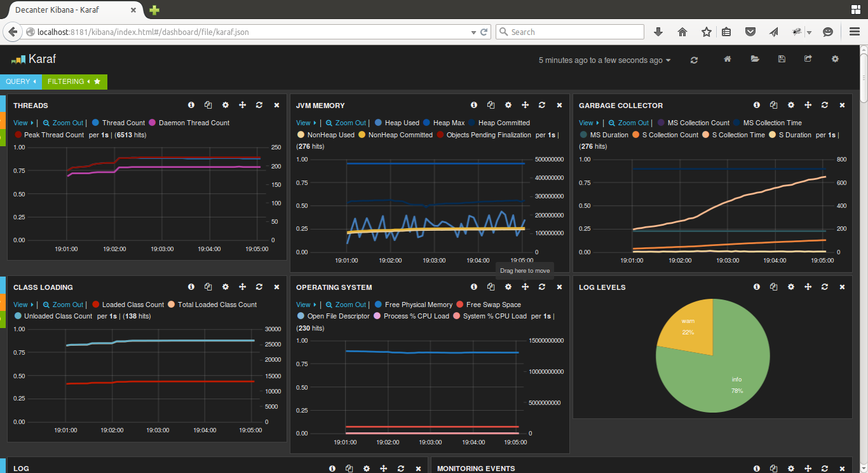Open the dashboard home icon
Viewport: 868px width, 473px height.
728,59
